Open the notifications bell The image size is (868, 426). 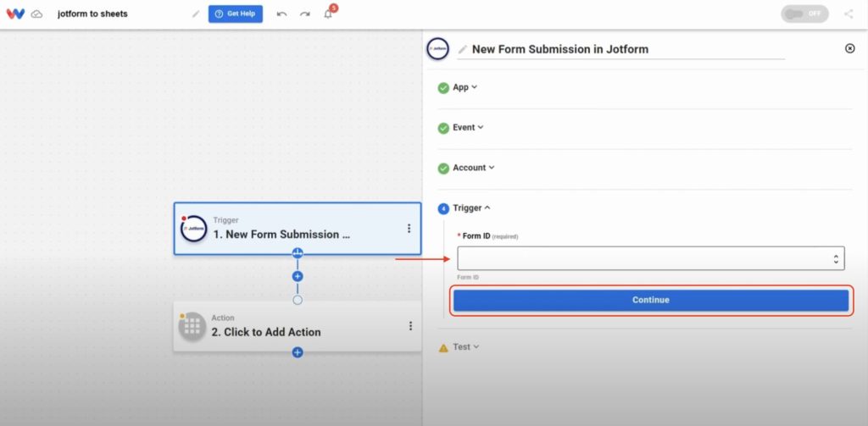click(x=328, y=14)
